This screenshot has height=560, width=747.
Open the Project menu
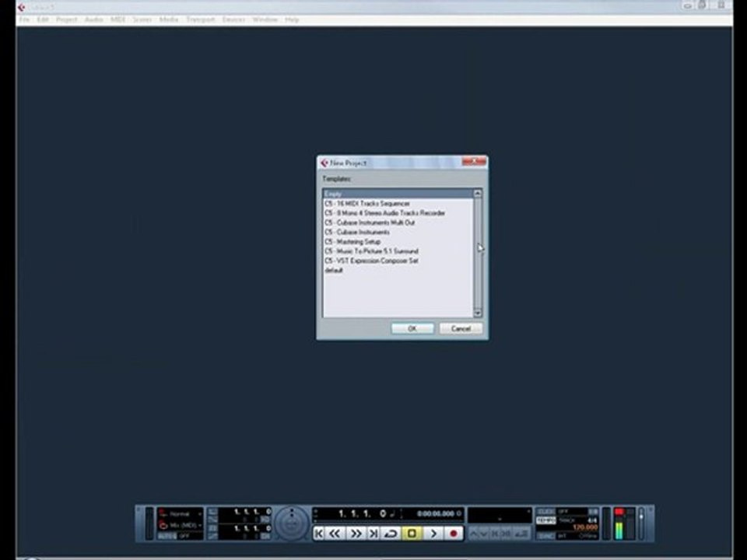pyautogui.click(x=66, y=19)
